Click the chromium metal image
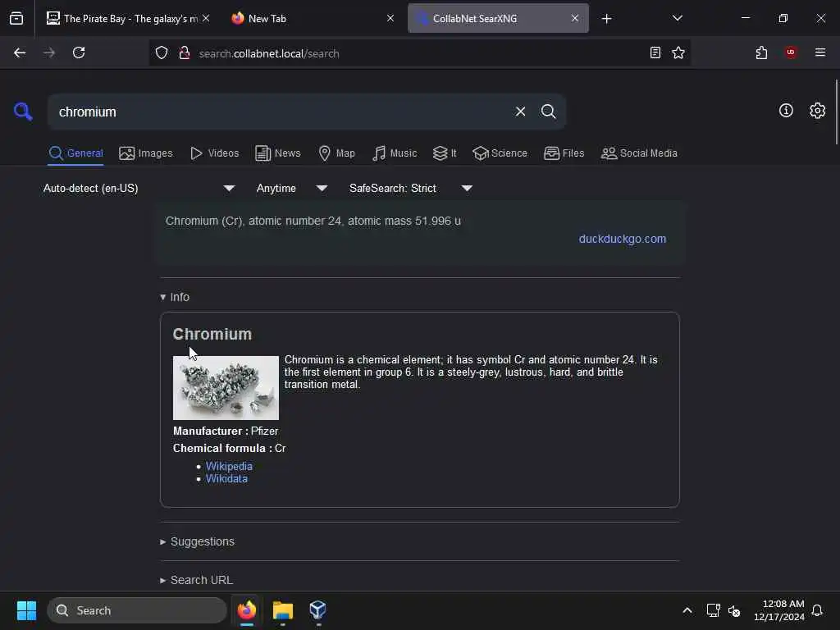 coord(226,388)
